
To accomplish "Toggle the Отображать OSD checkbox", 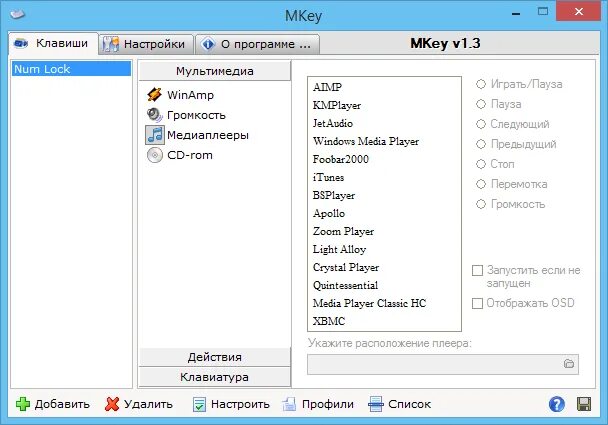I will point(477,303).
